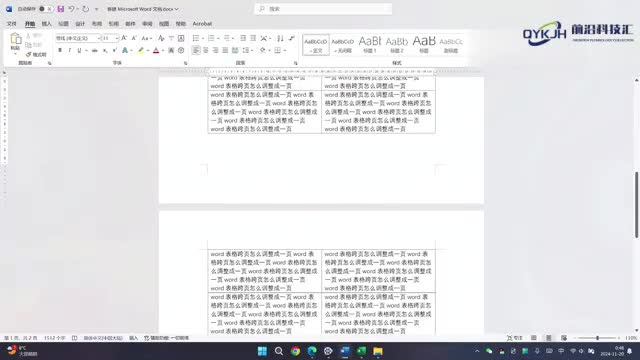640x360 pixels.
Task: Switch to Print Layout view in status bar
Action: (x=549, y=338)
